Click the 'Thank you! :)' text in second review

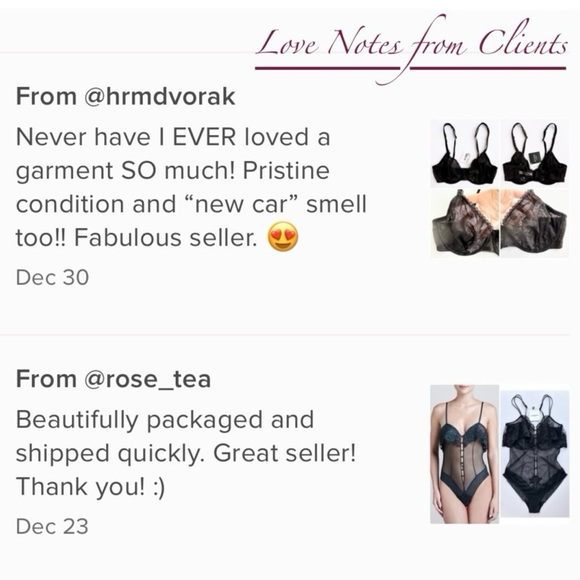click(x=90, y=487)
